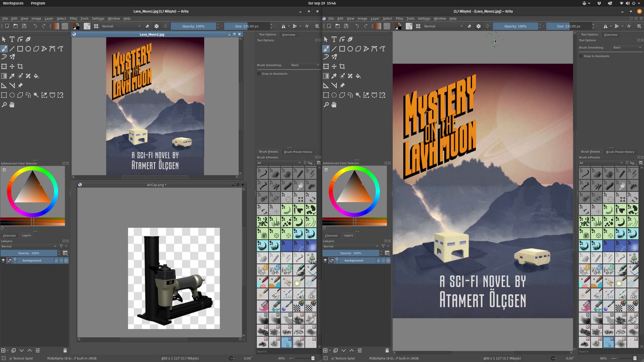Screen dimensions: 644x362
Task: Delete layer with trash icon in left Layers panel
Action: tap(65, 350)
